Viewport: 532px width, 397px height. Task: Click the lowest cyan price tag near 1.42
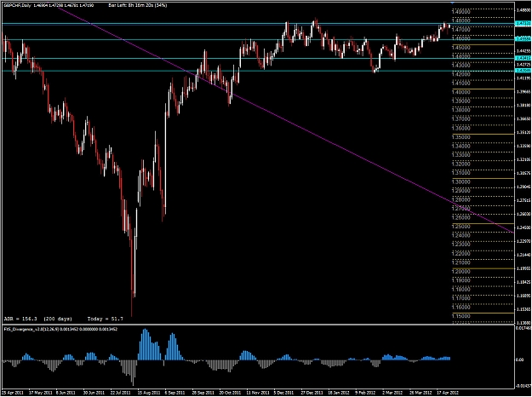tap(523, 71)
